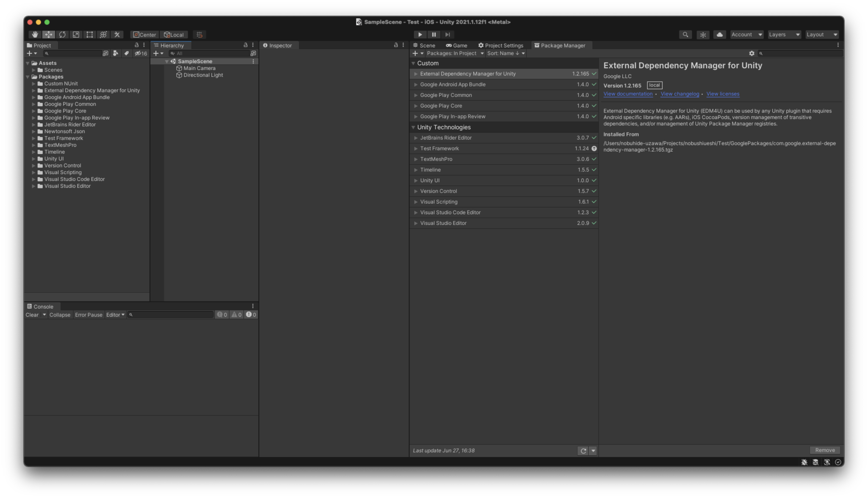This screenshot has width=868, height=498.
Task: Open the Layers dropdown
Action: coord(784,35)
